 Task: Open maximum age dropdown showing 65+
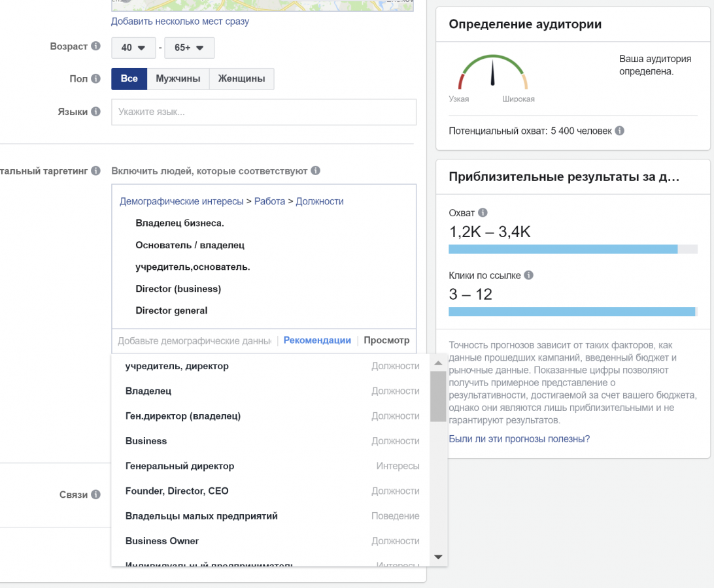[x=190, y=48]
